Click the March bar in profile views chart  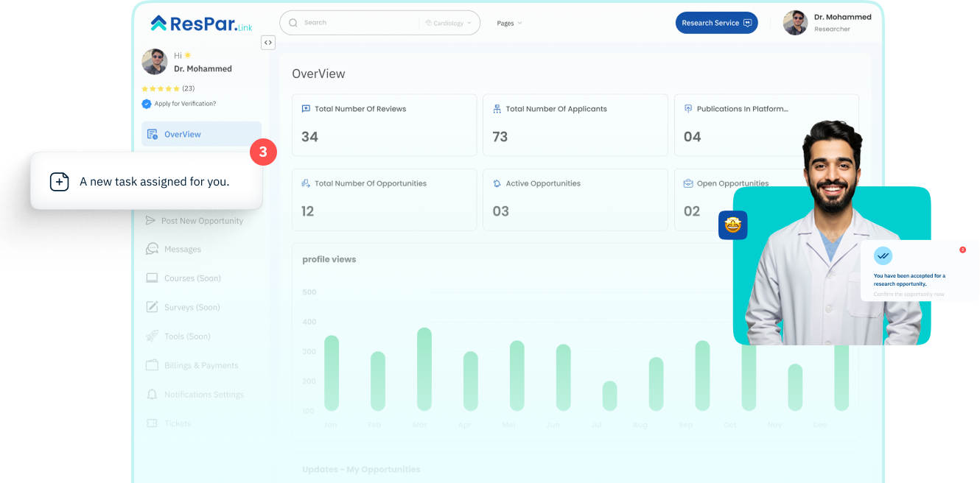click(x=424, y=369)
